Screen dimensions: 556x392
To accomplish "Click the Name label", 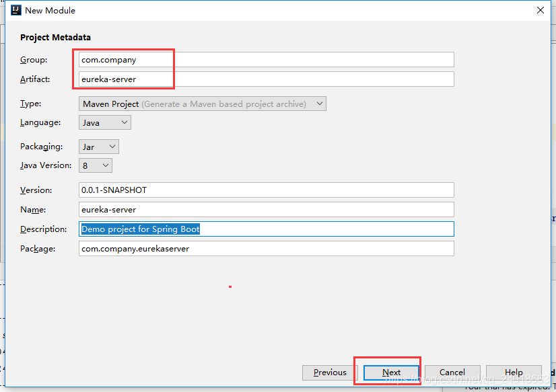I will (x=33, y=210).
